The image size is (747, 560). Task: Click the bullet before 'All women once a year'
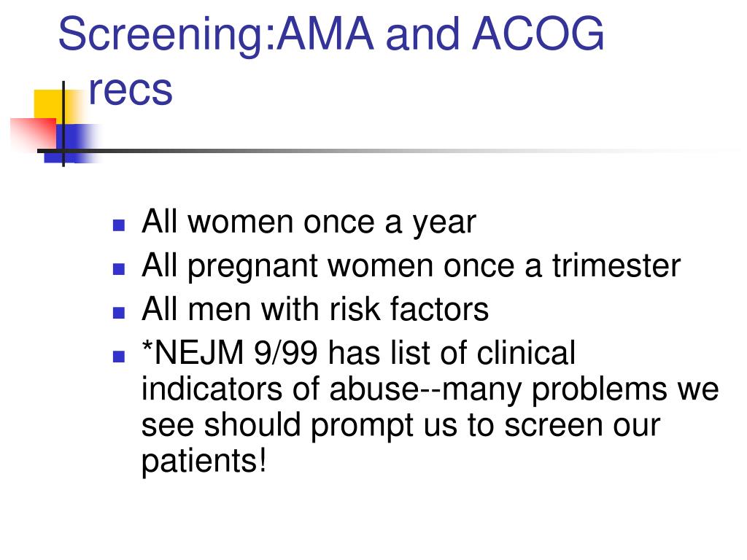(119, 225)
